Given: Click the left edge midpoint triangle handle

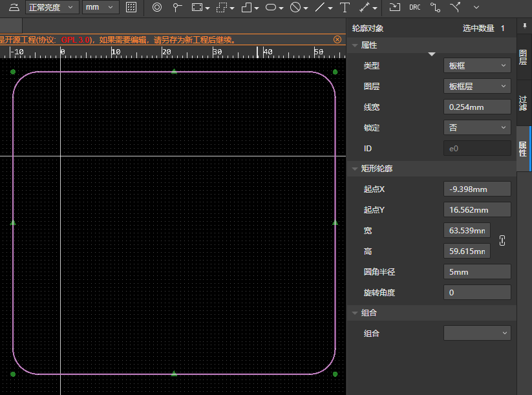Looking at the screenshot, I should [13, 222].
